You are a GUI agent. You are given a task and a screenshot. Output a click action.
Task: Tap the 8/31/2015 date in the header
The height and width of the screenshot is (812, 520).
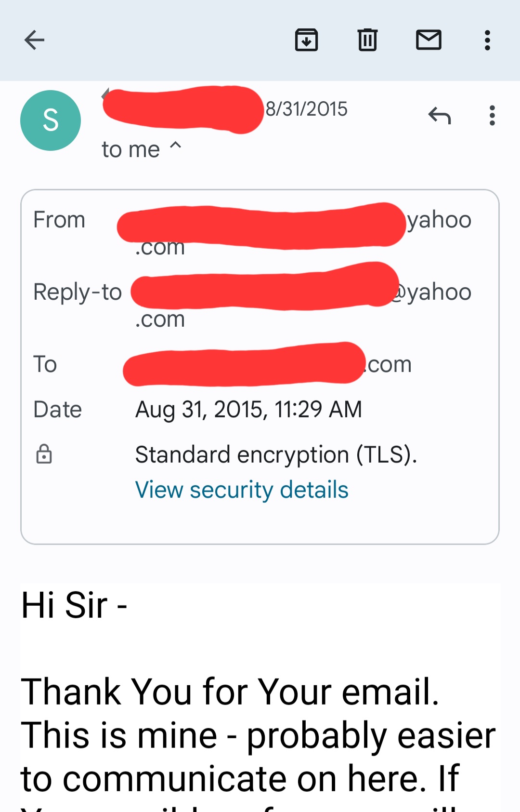point(306,109)
